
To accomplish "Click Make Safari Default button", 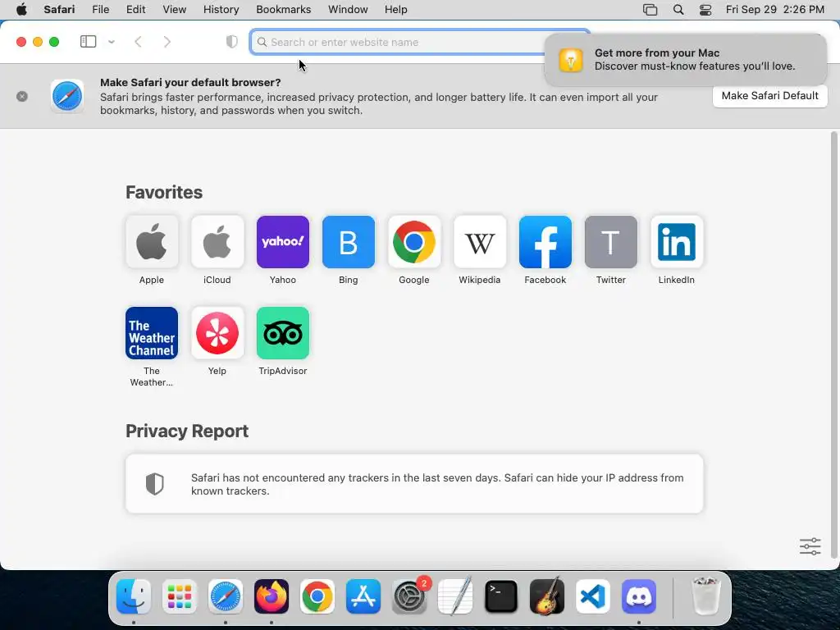I will [x=769, y=96].
